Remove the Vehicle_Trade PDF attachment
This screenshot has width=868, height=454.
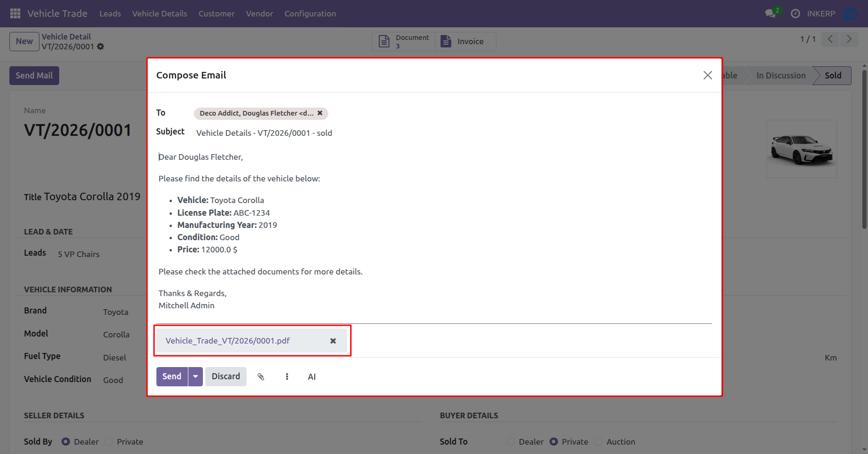coord(333,341)
